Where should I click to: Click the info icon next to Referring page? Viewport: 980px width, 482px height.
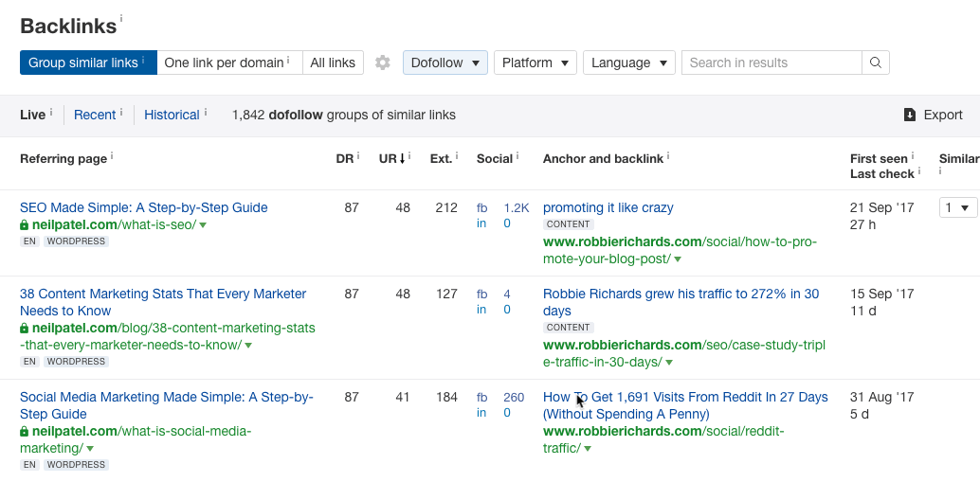(112, 156)
